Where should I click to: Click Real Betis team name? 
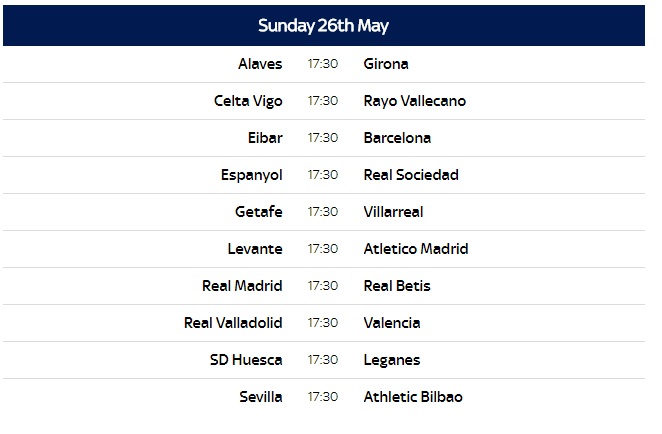(397, 286)
